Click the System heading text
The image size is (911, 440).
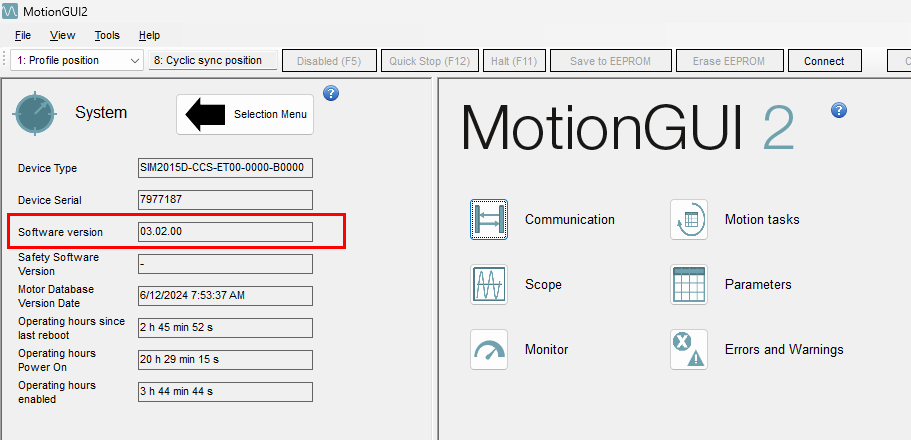(x=101, y=113)
